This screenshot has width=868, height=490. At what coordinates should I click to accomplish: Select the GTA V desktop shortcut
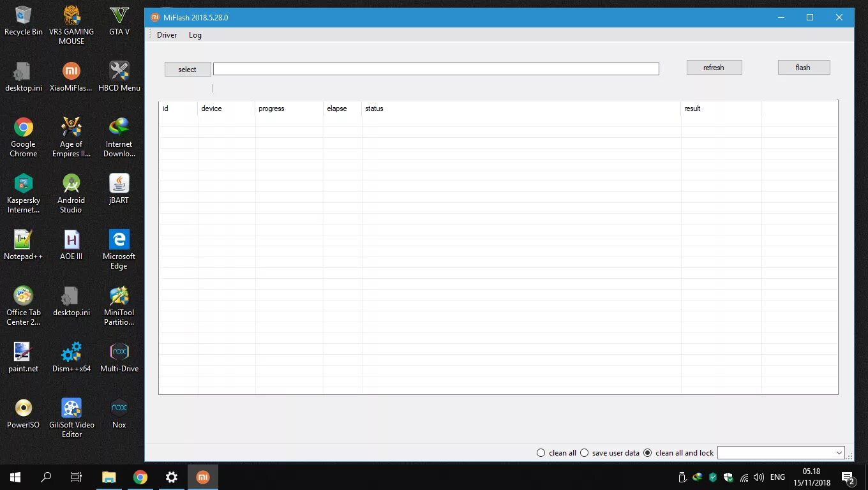click(x=119, y=21)
